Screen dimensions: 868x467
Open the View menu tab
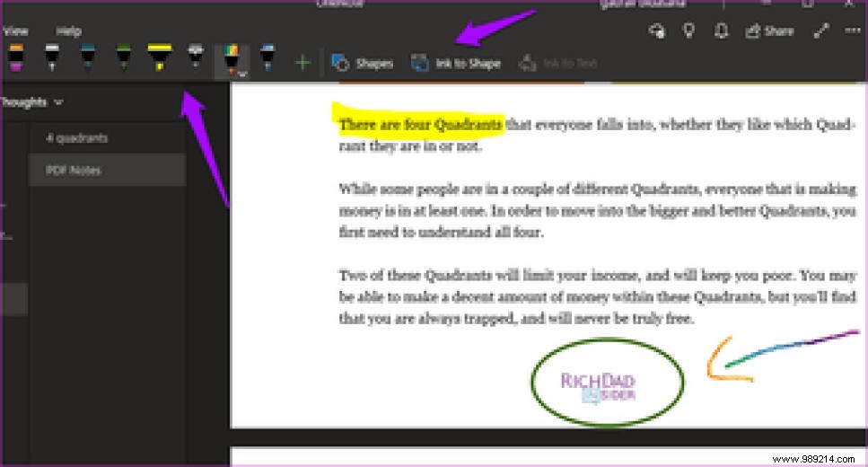(15, 31)
